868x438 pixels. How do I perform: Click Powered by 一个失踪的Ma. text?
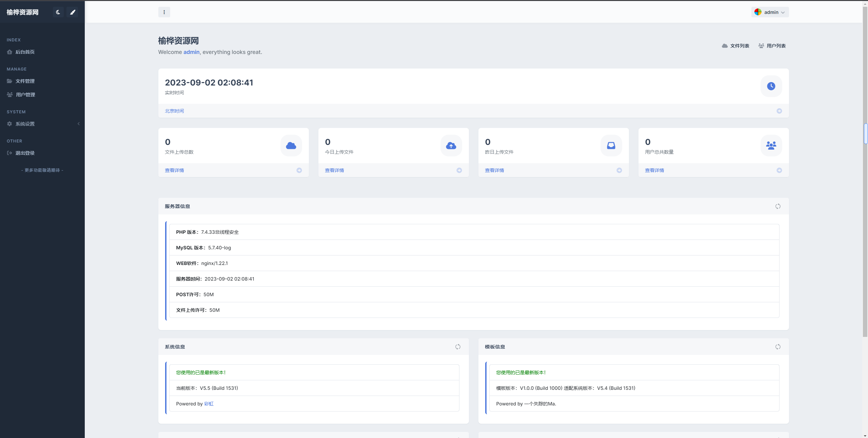(526, 404)
